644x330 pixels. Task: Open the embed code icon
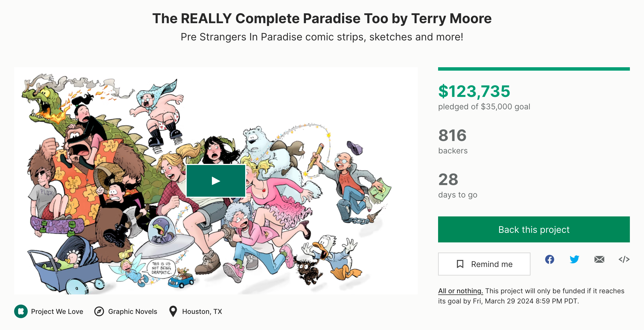[x=624, y=259]
